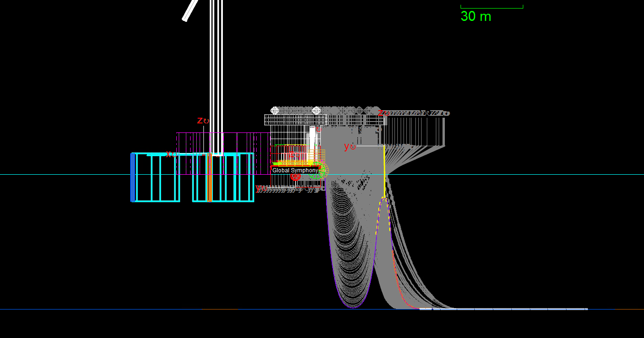644x338 pixels.
Task: Click the tall white vertical column group
Action: click(x=216, y=71)
